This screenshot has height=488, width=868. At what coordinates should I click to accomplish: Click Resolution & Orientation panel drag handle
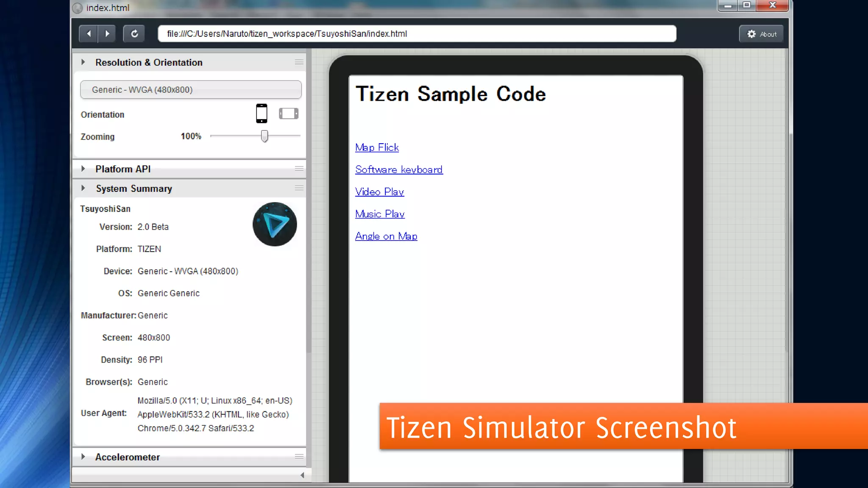(299, 62)
